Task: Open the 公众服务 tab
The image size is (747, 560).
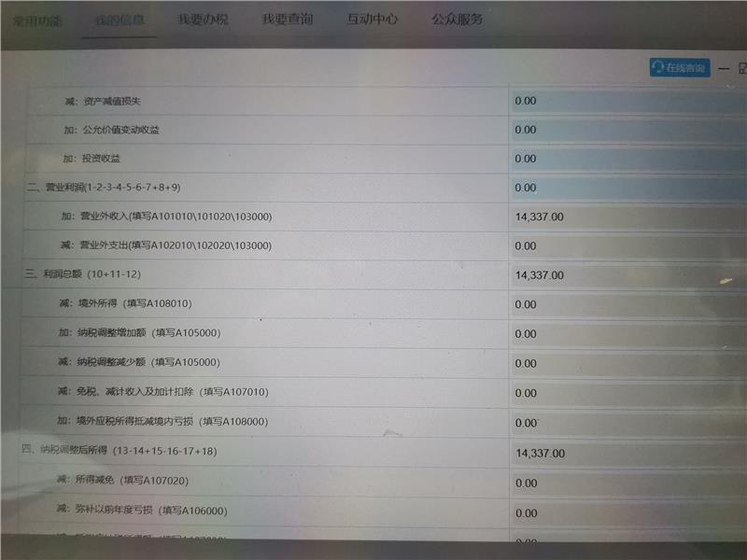Action: point(458,20)
